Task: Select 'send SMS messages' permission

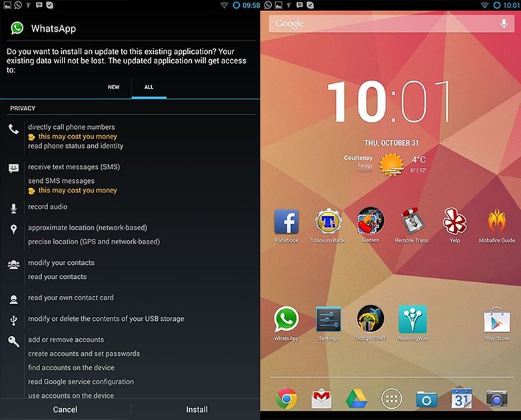Action: [61, 181]
